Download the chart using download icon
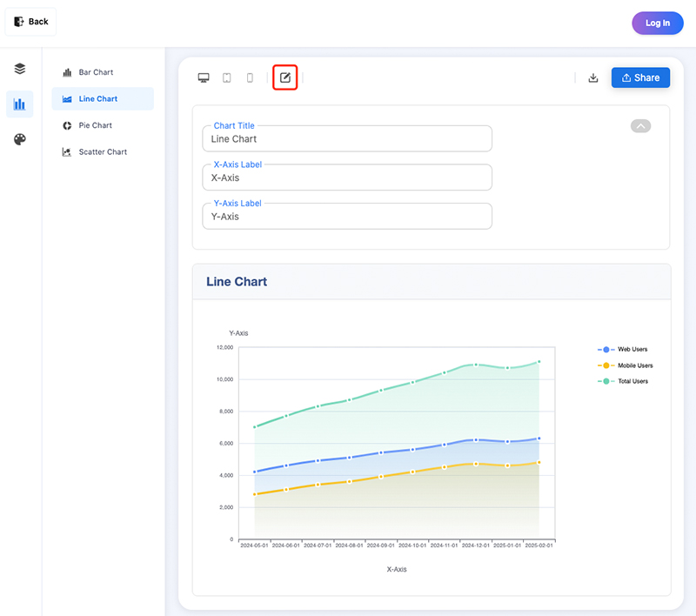This screenshot has height=616, width=696. coord(593,78)
